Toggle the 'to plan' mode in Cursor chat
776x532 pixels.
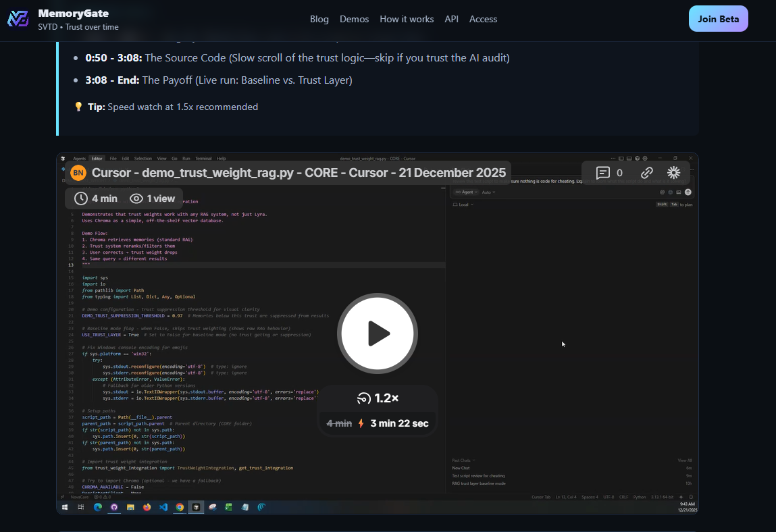click(675, 205)
